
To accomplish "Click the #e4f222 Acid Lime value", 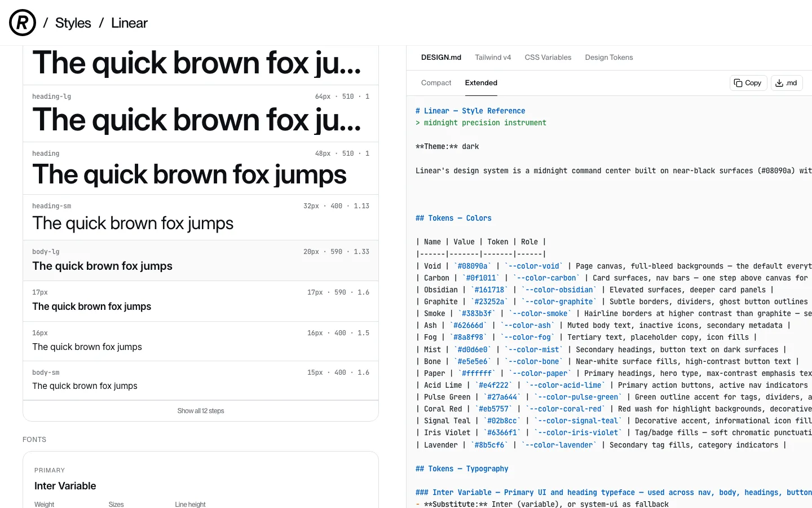I will click(x=494, y=386).
